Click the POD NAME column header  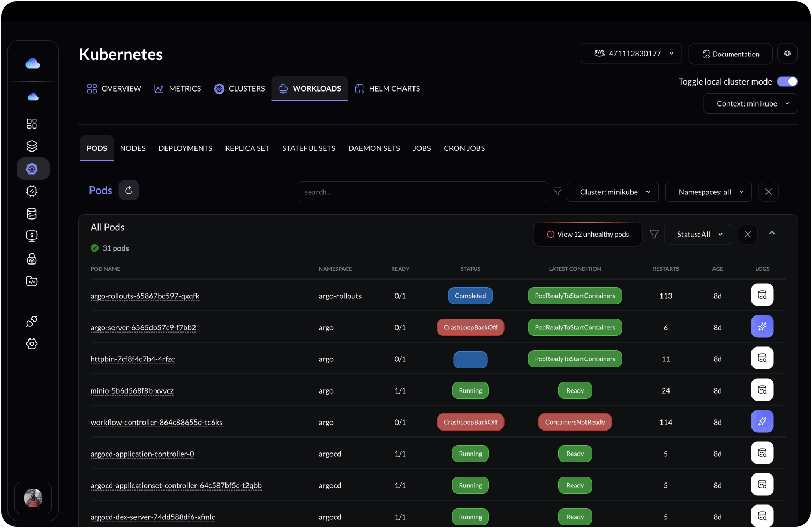(105, 269)
